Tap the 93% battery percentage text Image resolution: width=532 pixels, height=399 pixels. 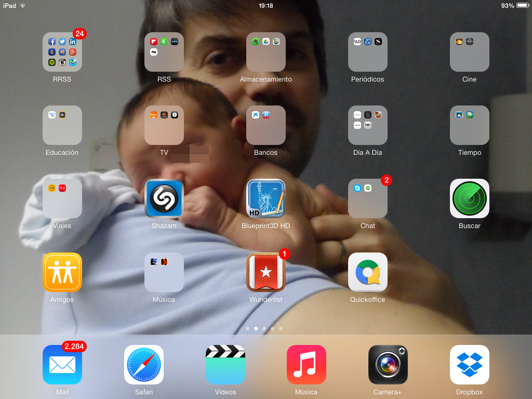click(507, 5)
